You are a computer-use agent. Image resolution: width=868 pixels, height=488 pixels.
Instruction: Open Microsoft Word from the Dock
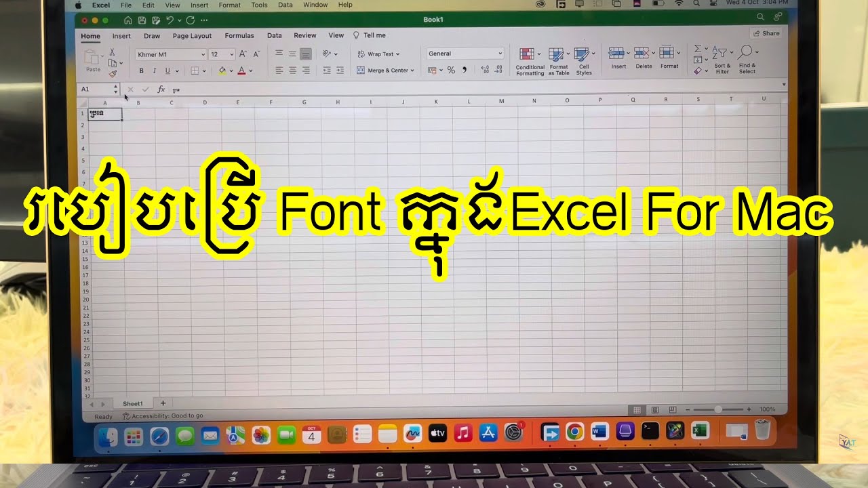pos(600,432)
